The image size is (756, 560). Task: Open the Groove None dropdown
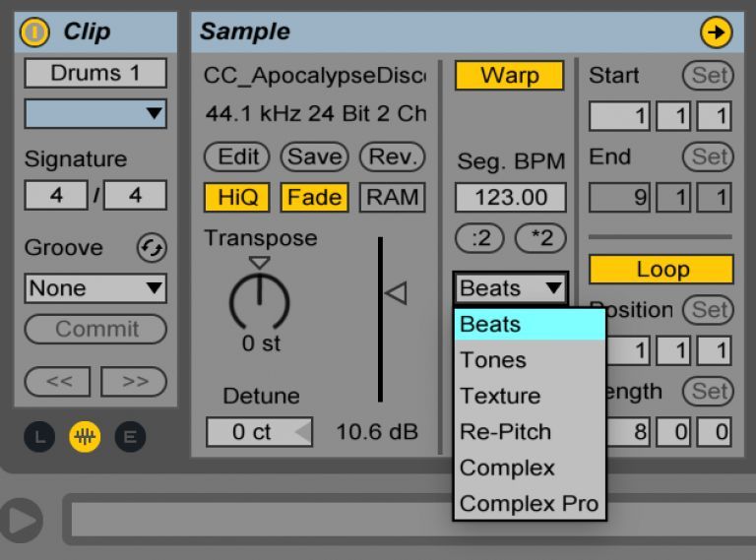tap(95, 288)
